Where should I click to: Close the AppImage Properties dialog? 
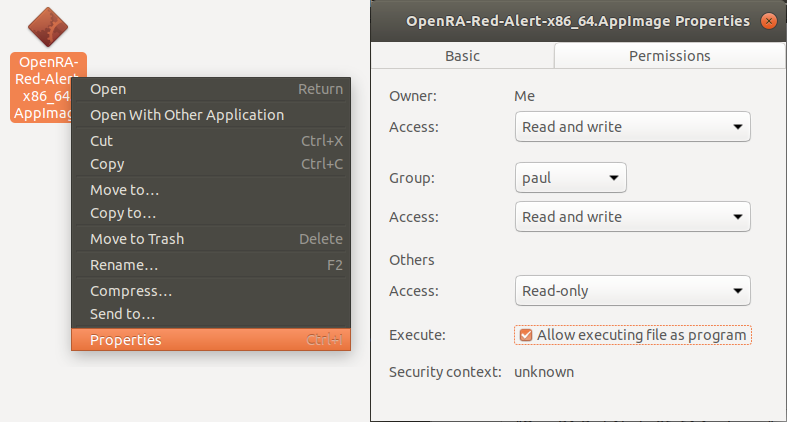pyautogui.click(x=768, y=21)
